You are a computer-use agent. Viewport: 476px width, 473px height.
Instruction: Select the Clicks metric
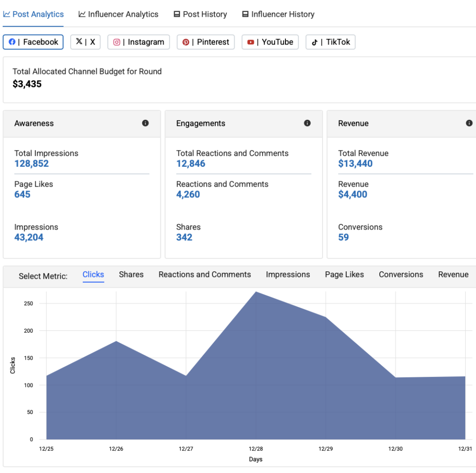(x=93, y=275)
